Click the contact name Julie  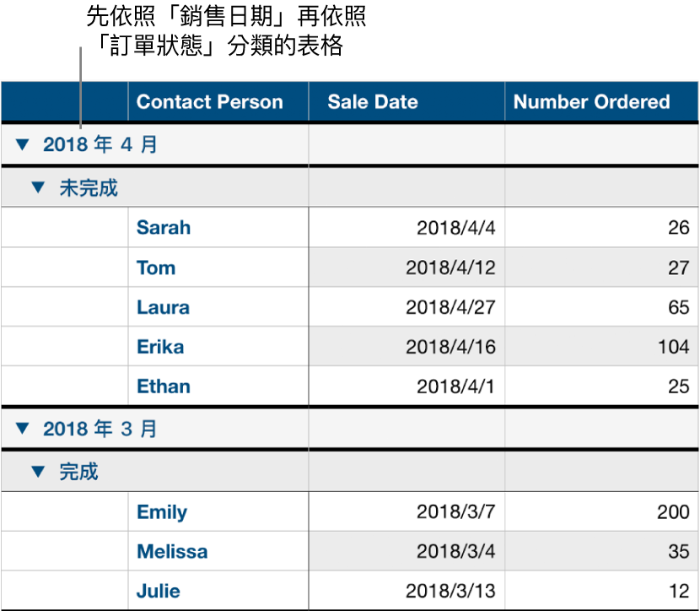[x=159, y=591]
